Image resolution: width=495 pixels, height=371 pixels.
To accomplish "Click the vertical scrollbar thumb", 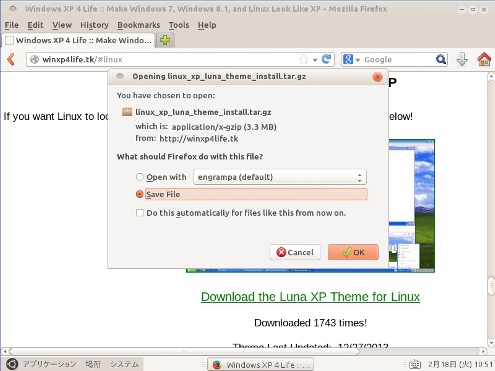I will pos(491,286).
